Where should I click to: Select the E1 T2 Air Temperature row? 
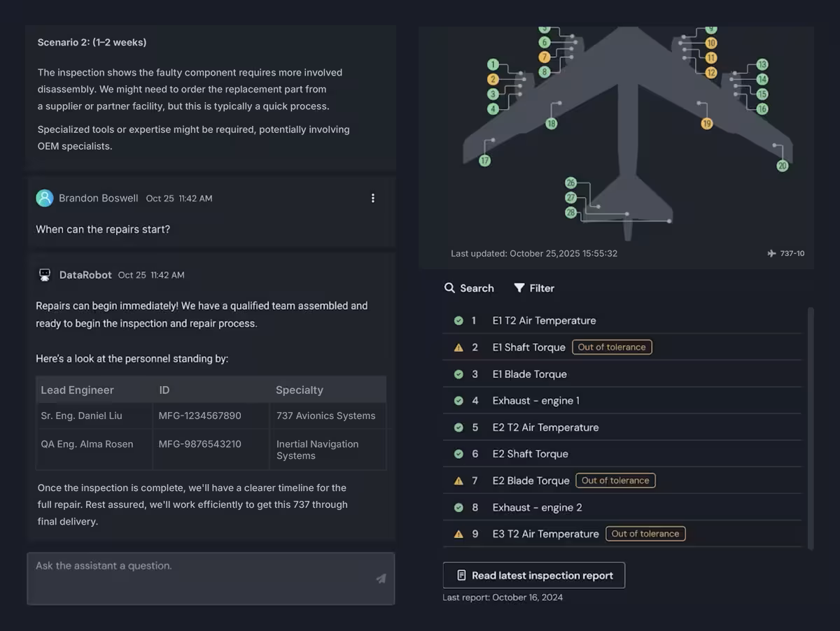tap(622, 320)
